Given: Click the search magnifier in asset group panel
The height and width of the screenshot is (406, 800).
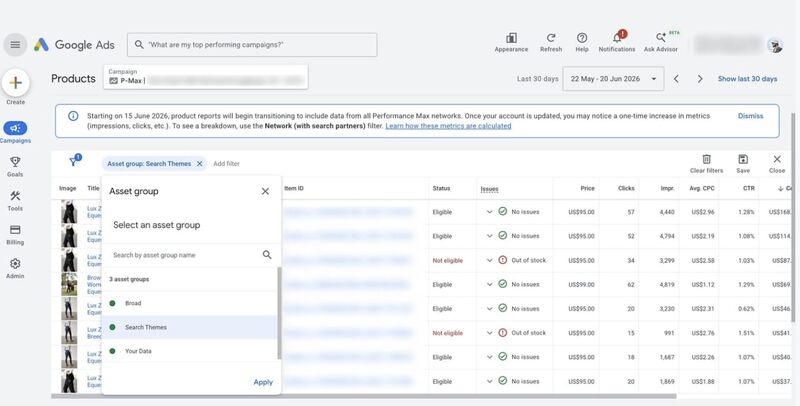Looking at the screenshot, I should coord(267,255).
